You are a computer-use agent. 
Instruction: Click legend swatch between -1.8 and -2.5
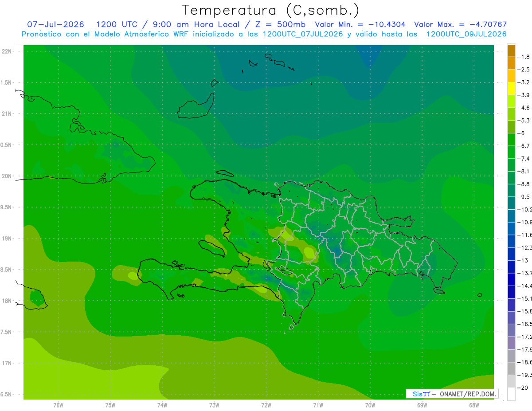coord(511,63)
